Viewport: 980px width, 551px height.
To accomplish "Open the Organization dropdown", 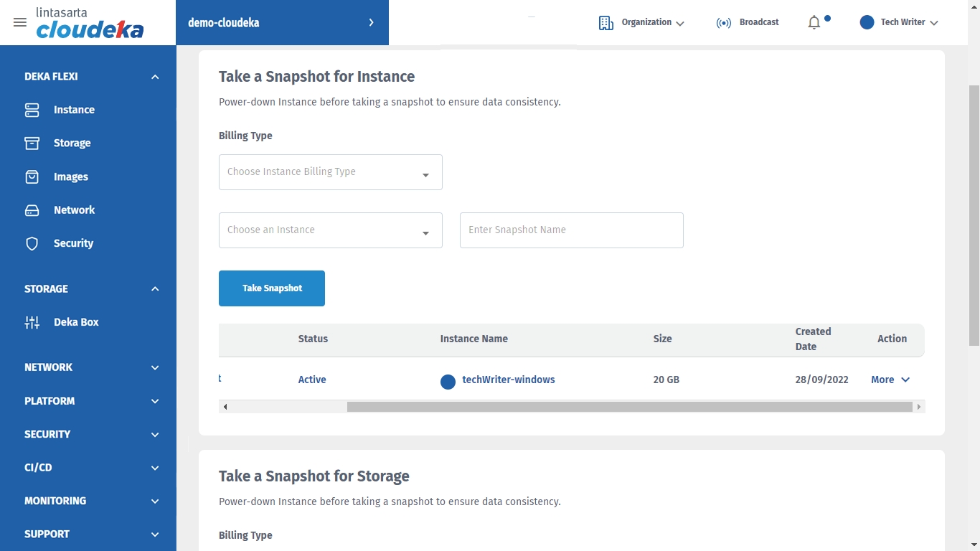I will (x=641, y=23).
